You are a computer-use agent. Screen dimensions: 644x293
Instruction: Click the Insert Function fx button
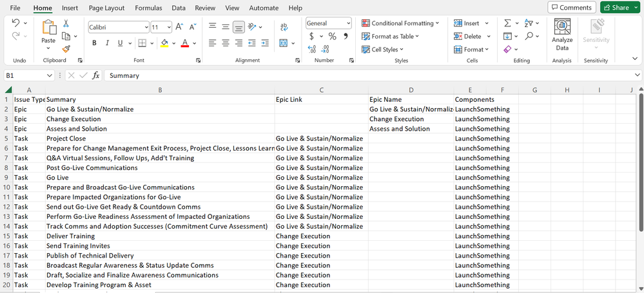click(x=95, y=75)
